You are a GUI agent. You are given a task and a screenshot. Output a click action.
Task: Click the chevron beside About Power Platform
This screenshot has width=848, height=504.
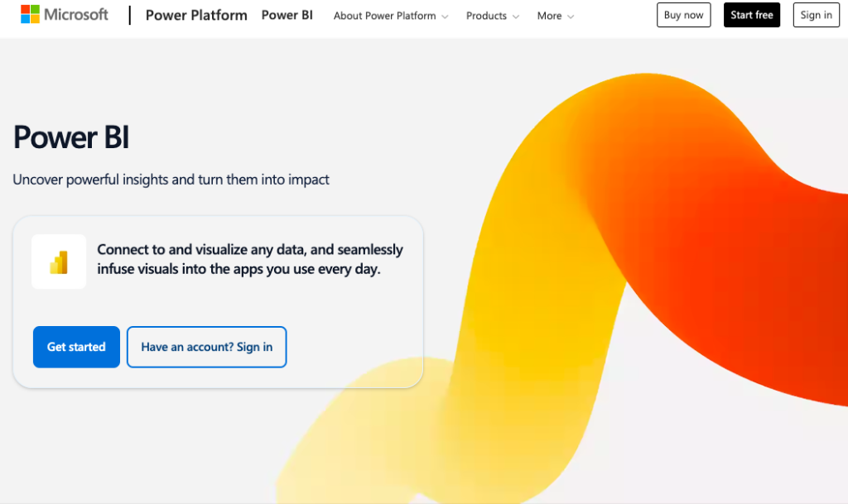tap(445, 16)
